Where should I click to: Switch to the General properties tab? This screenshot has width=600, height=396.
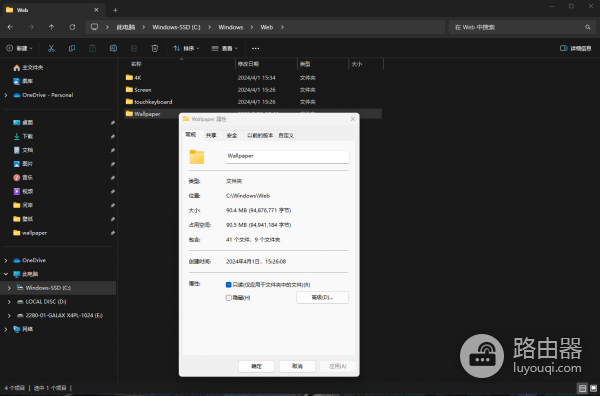[x=191, y=135]
